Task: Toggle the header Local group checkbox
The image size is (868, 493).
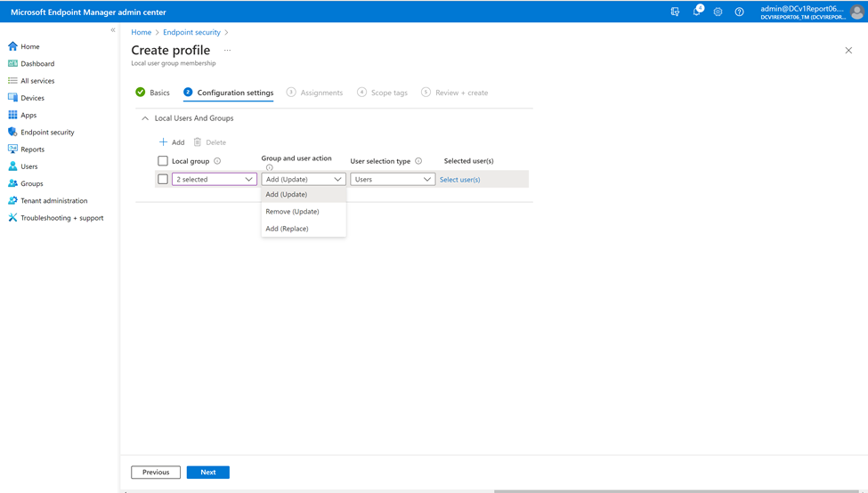Action: 163,161
